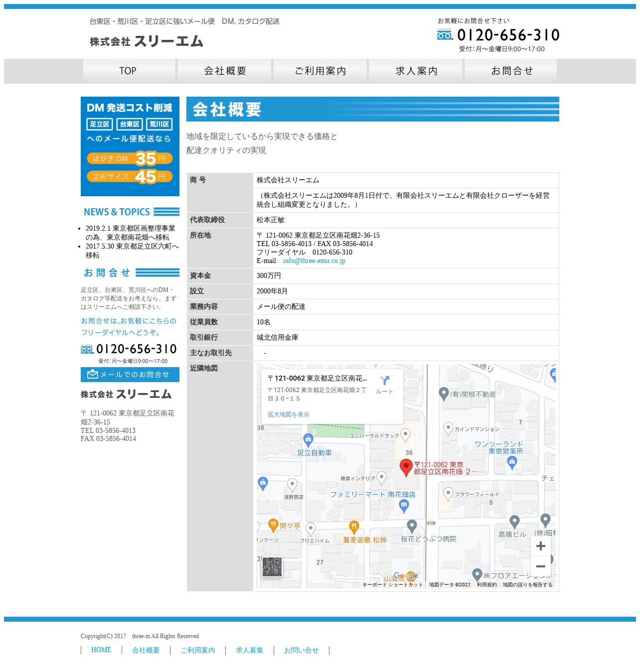The width and height of the screenshot is (640, 672).
Task: Click the ワンツーランド 東京営業所 marker
Action: 512,463
